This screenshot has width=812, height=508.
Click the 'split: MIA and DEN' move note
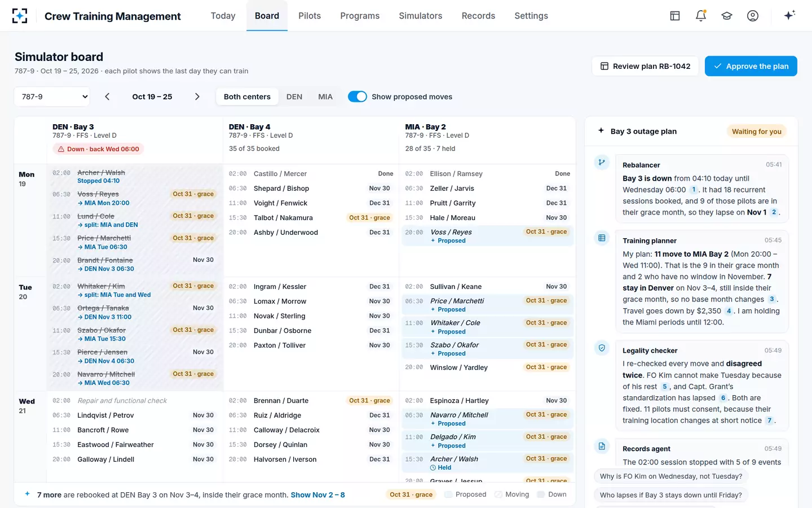(x=108, y=225)
